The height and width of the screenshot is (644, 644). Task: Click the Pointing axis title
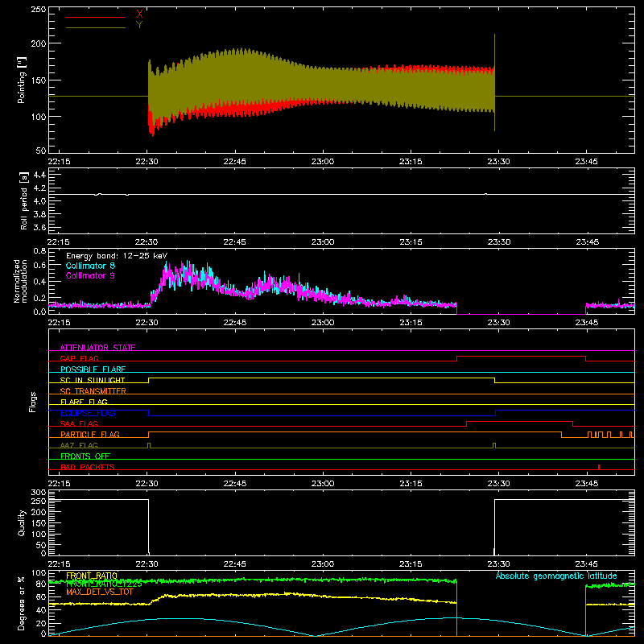tap(22, 80)
